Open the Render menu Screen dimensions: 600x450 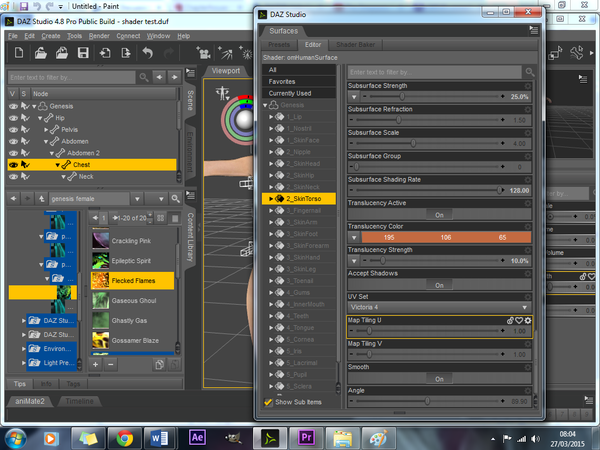pyautogui.click(x=99, y=36)
